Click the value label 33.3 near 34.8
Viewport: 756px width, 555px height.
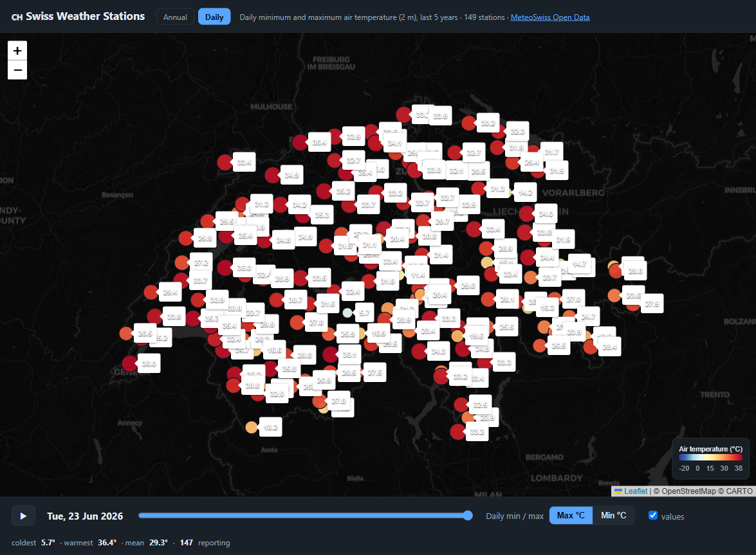pos(504,362)
